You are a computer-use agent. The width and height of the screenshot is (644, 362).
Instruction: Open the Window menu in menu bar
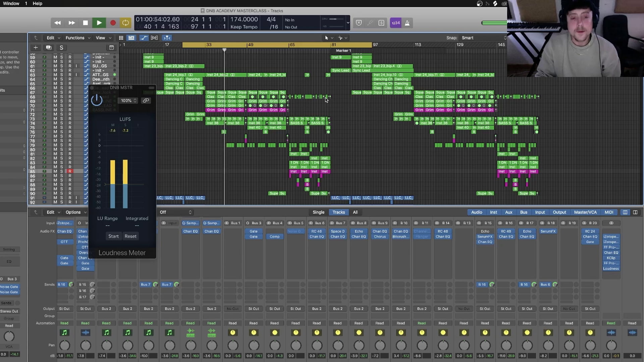pyautogui.click(x=11, y=3)
